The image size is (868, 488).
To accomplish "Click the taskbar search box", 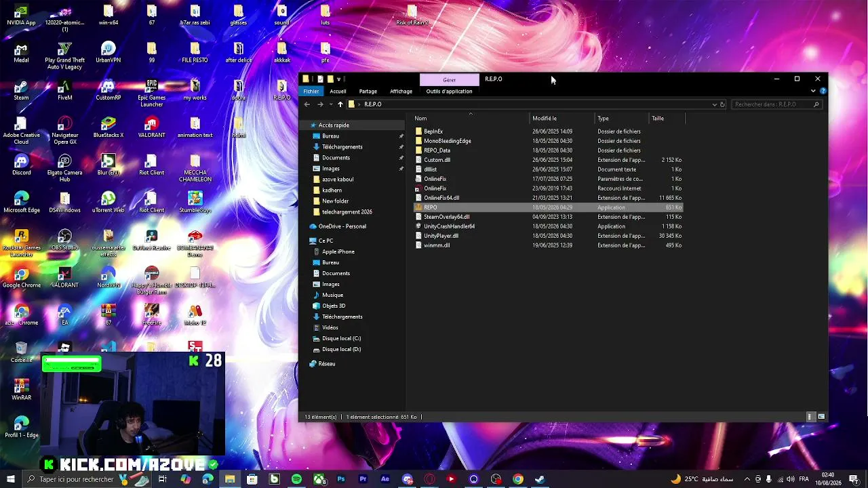I will point(76,479).
